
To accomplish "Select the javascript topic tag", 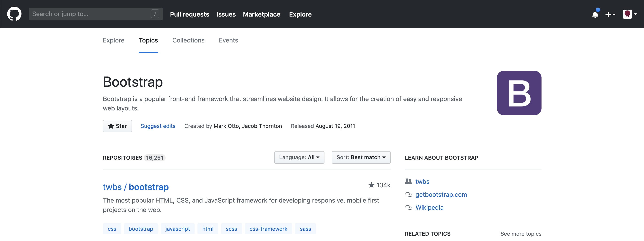I will 177,229.
